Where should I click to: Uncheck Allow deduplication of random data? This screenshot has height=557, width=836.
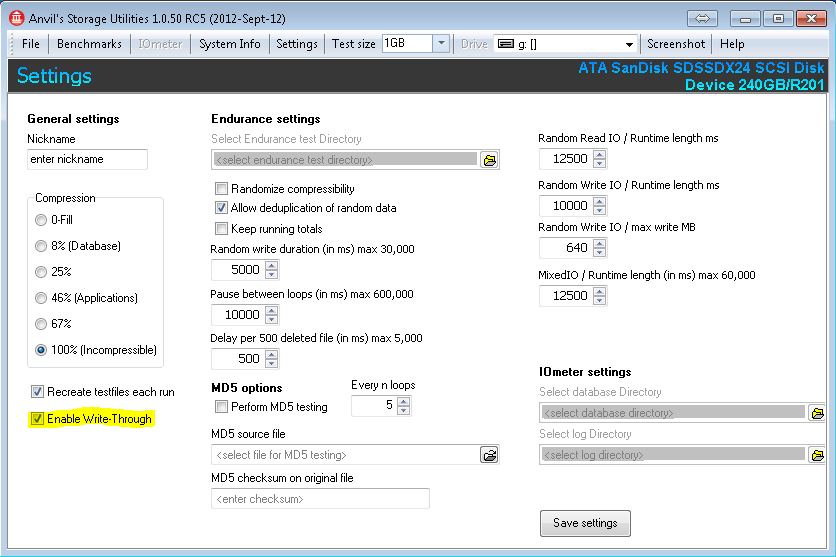click(221, 208)
